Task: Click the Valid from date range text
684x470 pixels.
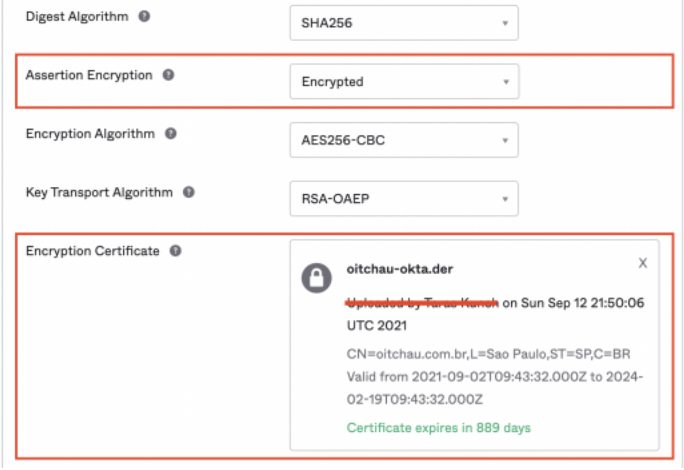Action: 495,388
